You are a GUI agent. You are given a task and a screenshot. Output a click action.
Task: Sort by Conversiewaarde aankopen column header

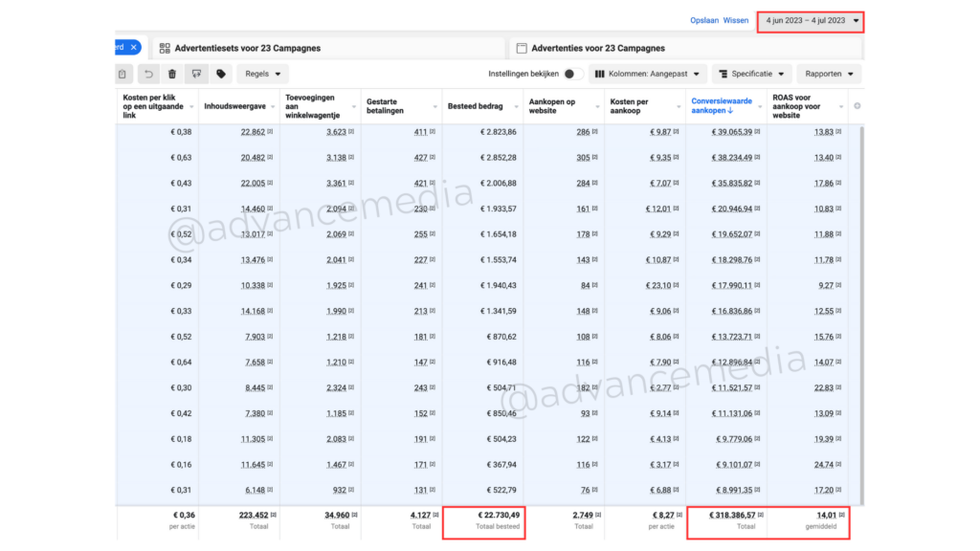coord(722,106)
